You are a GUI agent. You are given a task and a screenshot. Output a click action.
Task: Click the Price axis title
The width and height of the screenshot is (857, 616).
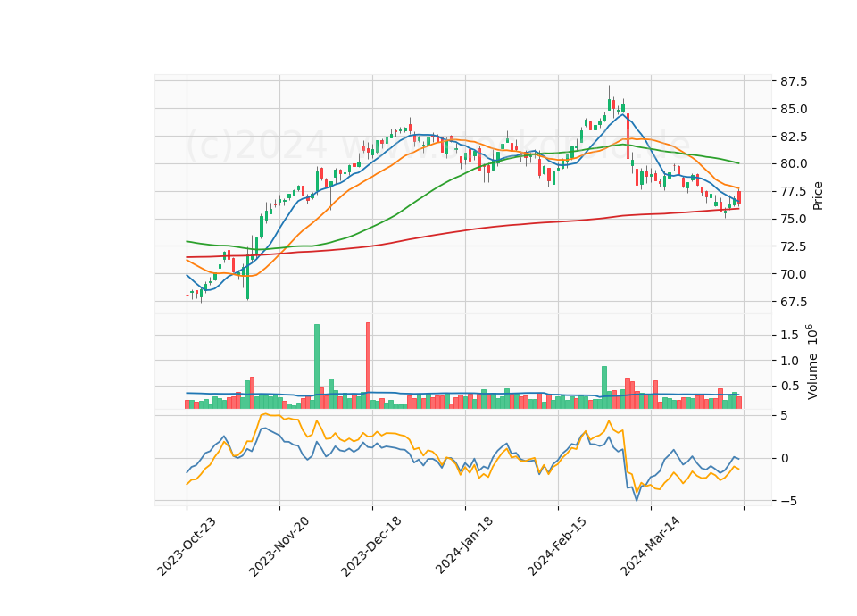tap(818, 196)
